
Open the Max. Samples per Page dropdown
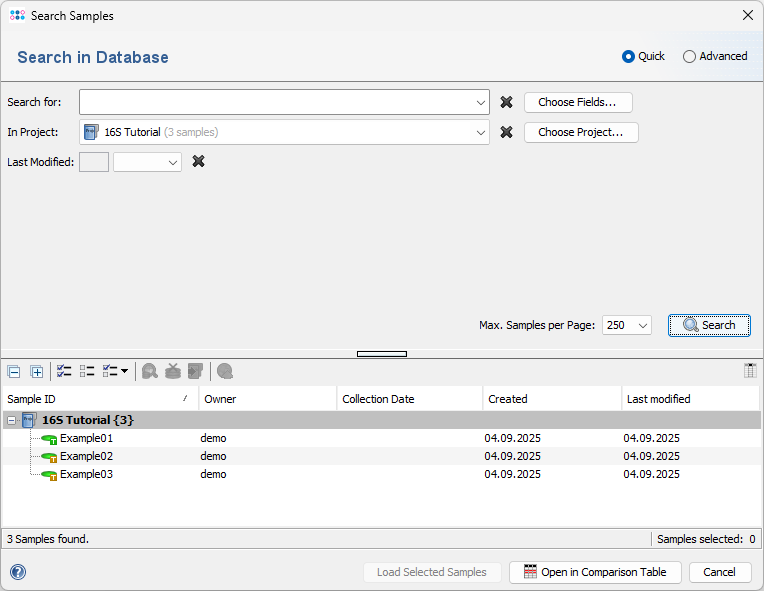[x=641, y=325]
